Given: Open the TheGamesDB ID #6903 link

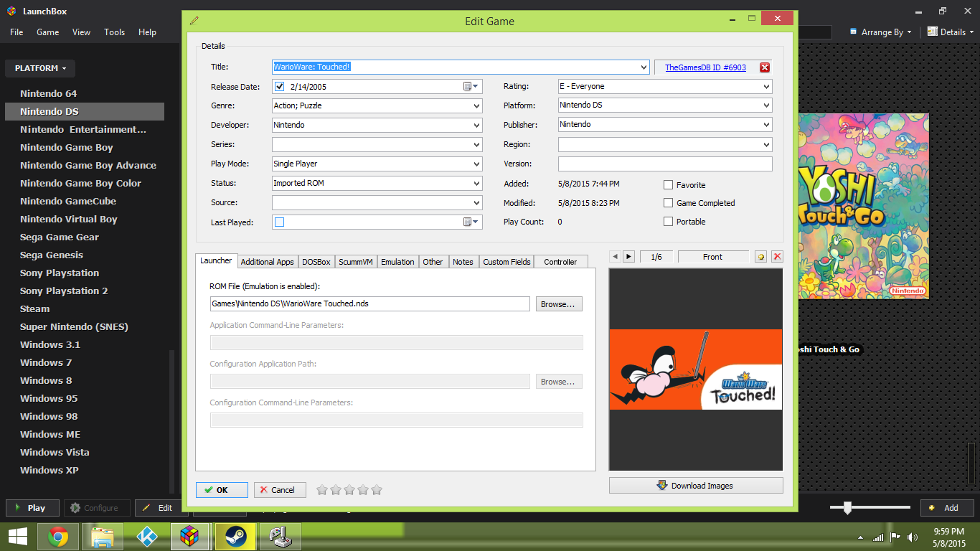Looking at the screenshot, I should pos(707,67).
